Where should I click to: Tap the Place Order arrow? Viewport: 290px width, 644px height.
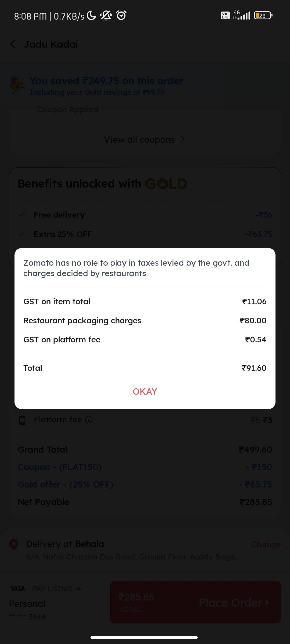267,602
